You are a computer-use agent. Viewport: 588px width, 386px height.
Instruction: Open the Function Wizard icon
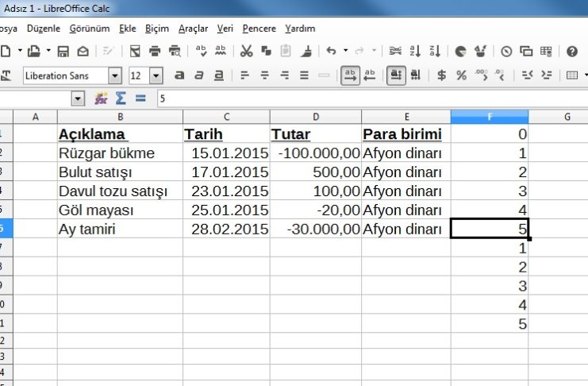101,98
